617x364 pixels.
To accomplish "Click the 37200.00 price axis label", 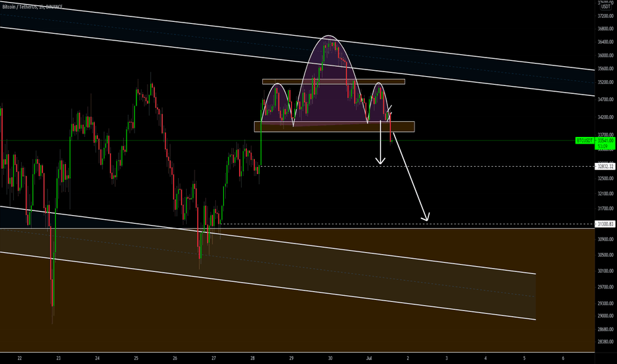I will pyautogui.click(x=606, y=16).
